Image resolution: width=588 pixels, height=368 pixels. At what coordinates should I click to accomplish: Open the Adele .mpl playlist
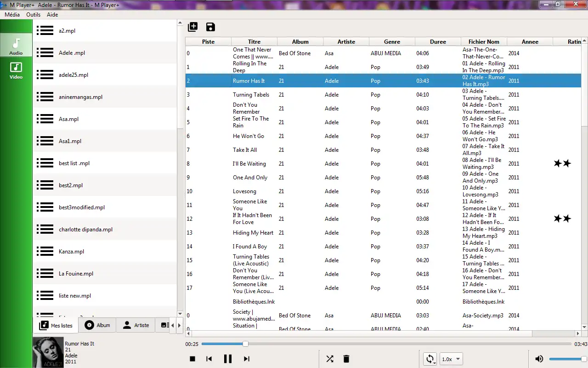click(x=105, y=53)
